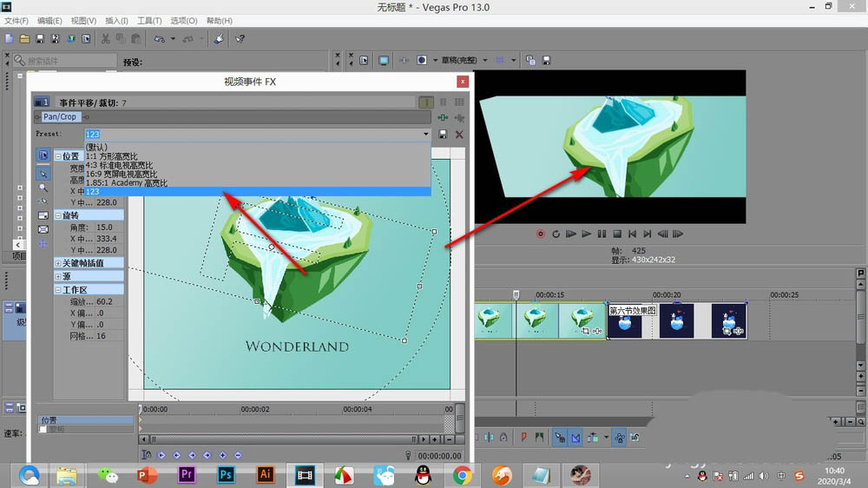
Task: Expand the 源 property group
Action: pyautogui.click(x=58, y=276)
